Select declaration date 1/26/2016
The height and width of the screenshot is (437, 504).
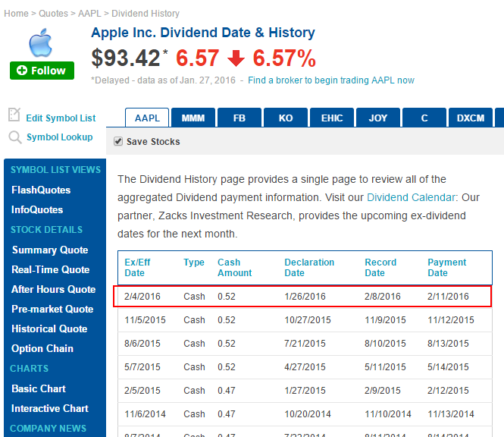[305, 297]
